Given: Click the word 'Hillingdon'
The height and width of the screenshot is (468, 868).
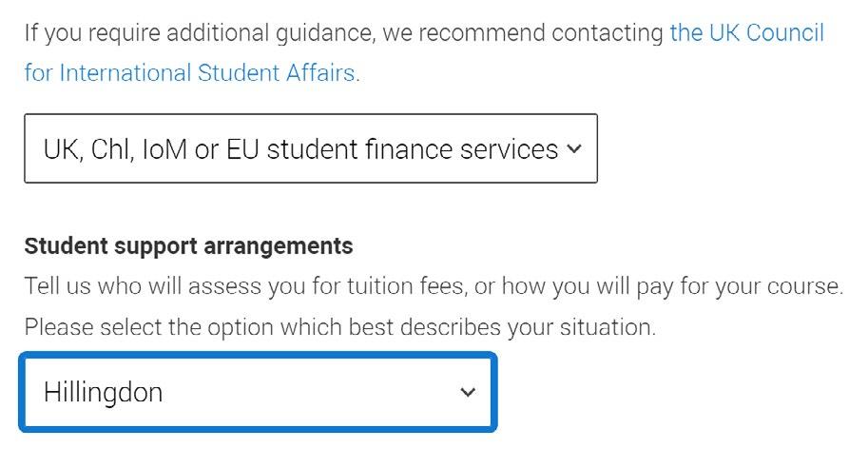Looking at the screenshot, I should 103,392.
